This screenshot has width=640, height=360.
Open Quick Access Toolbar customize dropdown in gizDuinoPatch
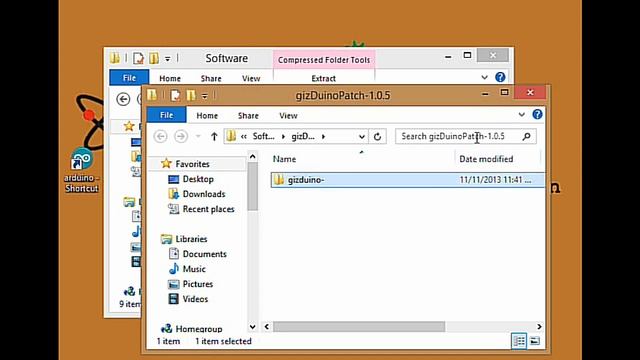pyautogui.click(x=205, y=96)
